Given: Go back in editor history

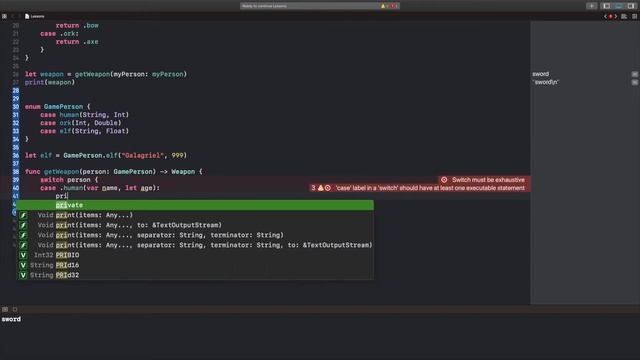Looking at the screenshot, I should tap(13, 16).
